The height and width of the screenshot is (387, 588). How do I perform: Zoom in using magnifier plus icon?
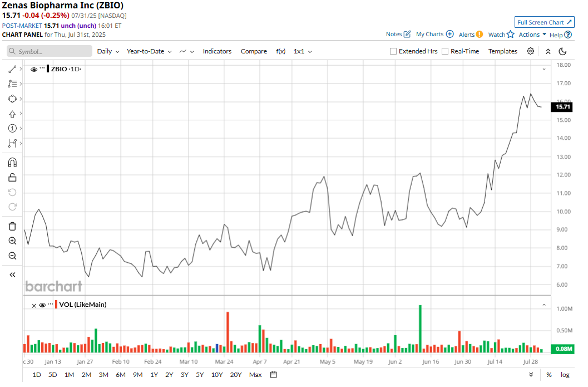tap(12, 241)
